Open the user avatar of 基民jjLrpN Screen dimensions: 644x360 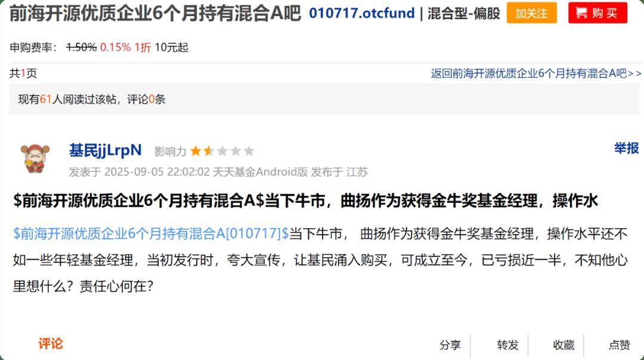click(x=35, y=158)
